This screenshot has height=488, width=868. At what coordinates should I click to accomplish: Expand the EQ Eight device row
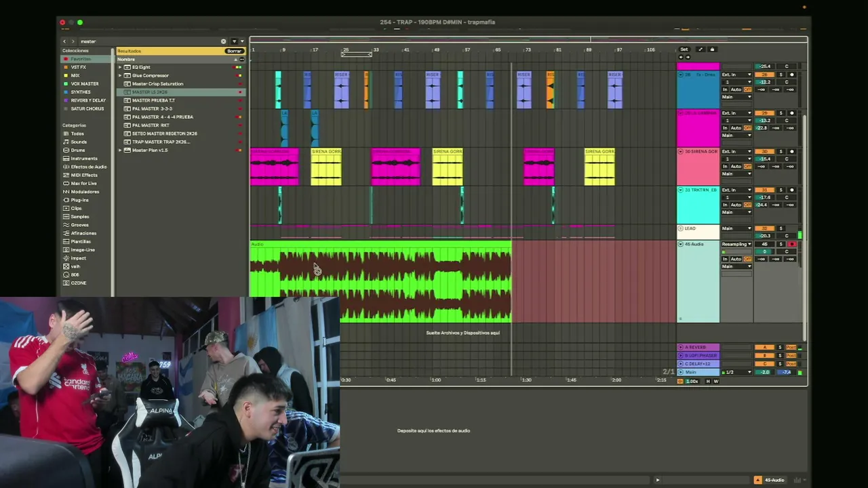click(x=120, y=67)
